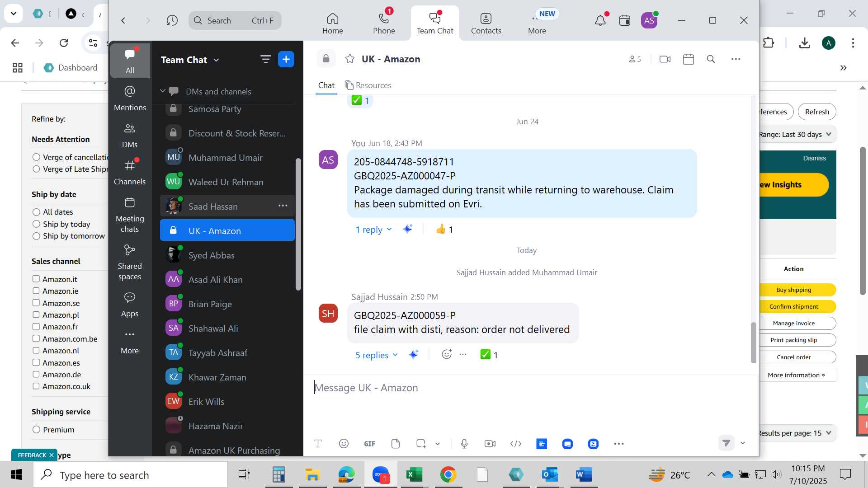The image size is (868, 488).
Task: Open the send options dropdown arrow
Action: tap(743, 443)
